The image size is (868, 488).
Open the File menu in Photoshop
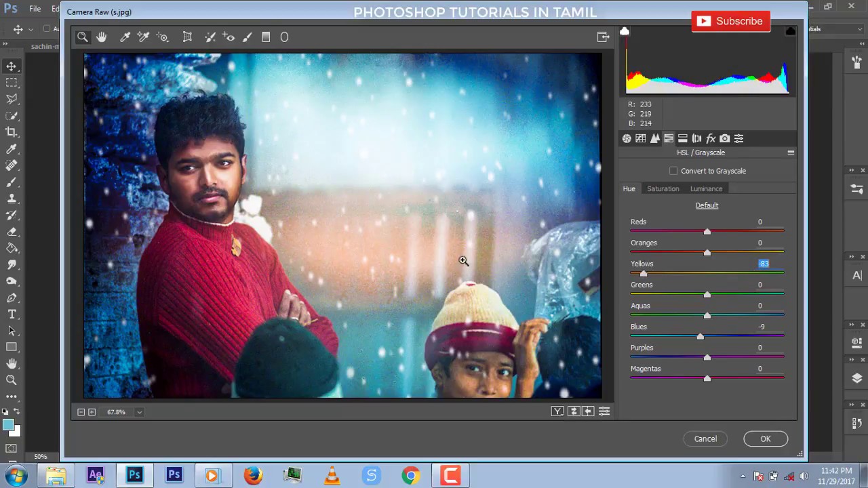pyautogui.click(x=35, y=9)
